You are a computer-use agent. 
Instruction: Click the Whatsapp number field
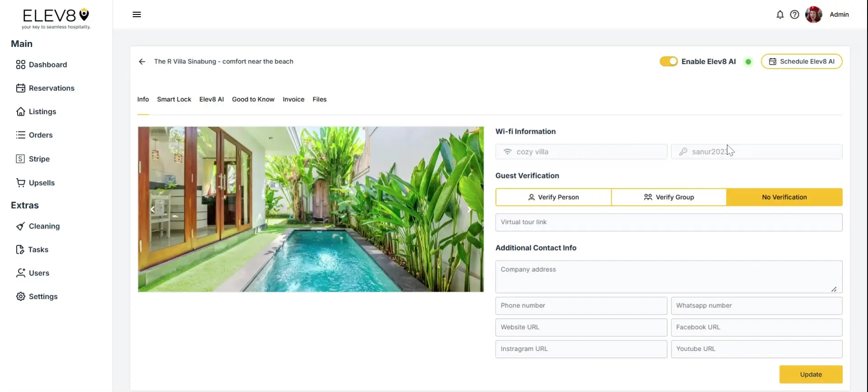tap(756, 306)
